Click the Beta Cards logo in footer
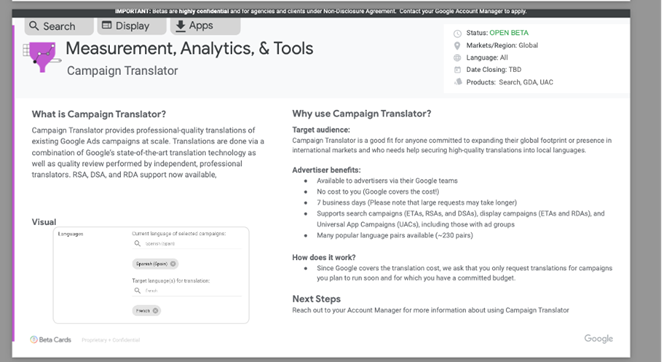This screenshot has width=662, height=362. coord(50,340)
